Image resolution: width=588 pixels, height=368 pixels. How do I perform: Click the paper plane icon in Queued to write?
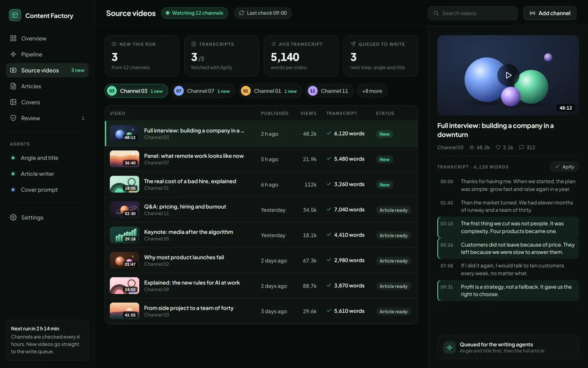click(x=353, y=44)
